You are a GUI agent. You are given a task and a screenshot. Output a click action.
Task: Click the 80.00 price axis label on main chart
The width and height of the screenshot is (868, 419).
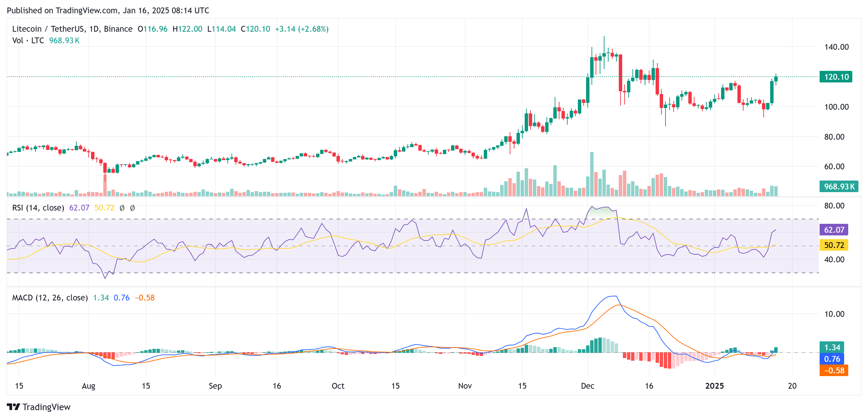click(x=834, y=137)
